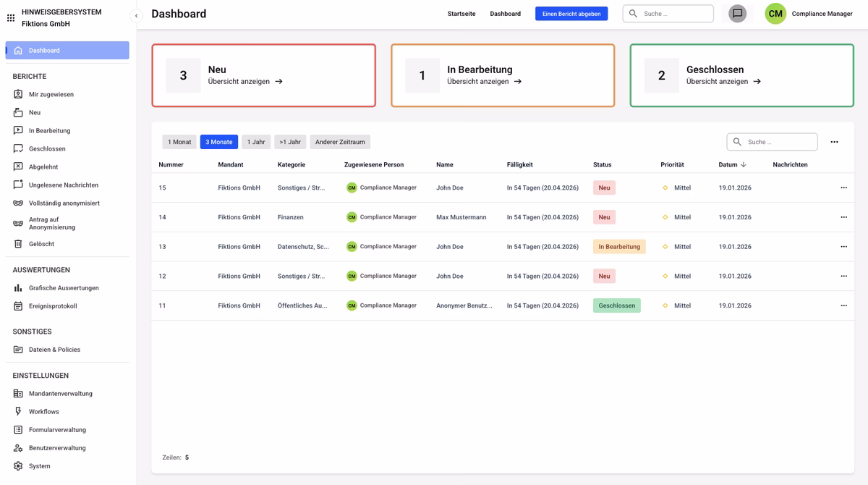Click the table search field
This screenshot has width=868, height=485.
click(x=778, y=142)
